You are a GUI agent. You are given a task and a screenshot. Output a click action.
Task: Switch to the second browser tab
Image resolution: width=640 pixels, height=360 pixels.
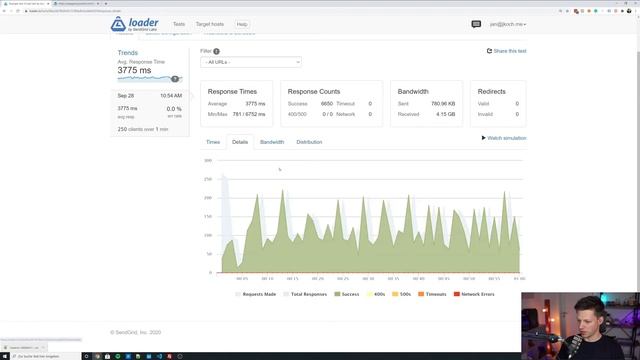click(77, 4)
